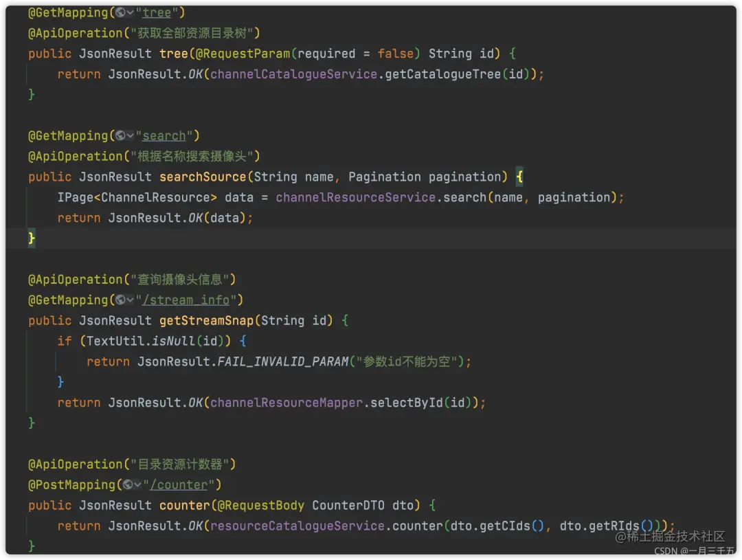Click the "resourceCatalogueService" field reference
Viewport: 742px width, 560px height.
(297, 526)
